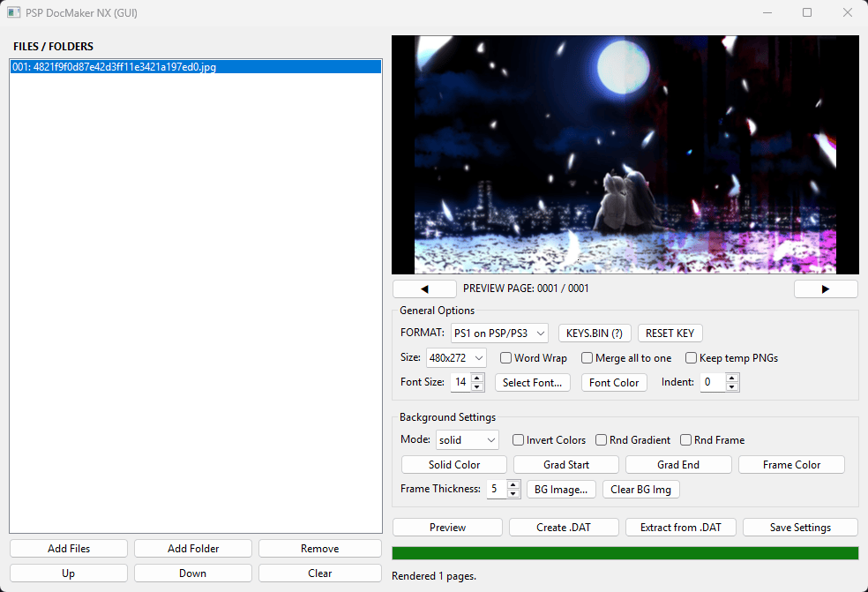
Task: Increase Font Size with the up stepper
Action: [477, 378]
